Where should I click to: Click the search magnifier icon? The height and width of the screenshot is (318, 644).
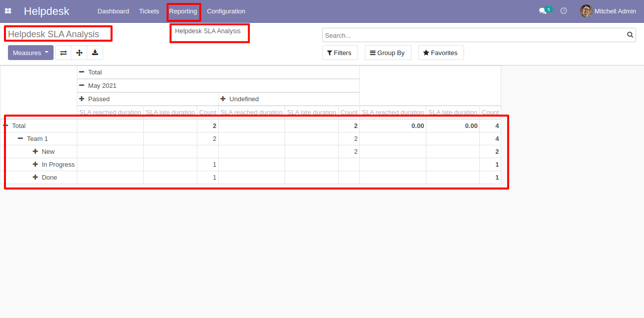click(x=630, y=35)
